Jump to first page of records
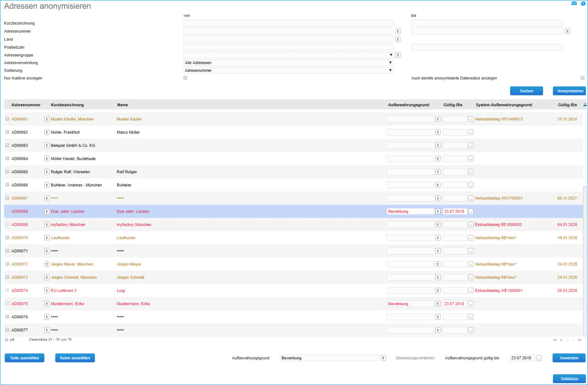 (555, 340)
